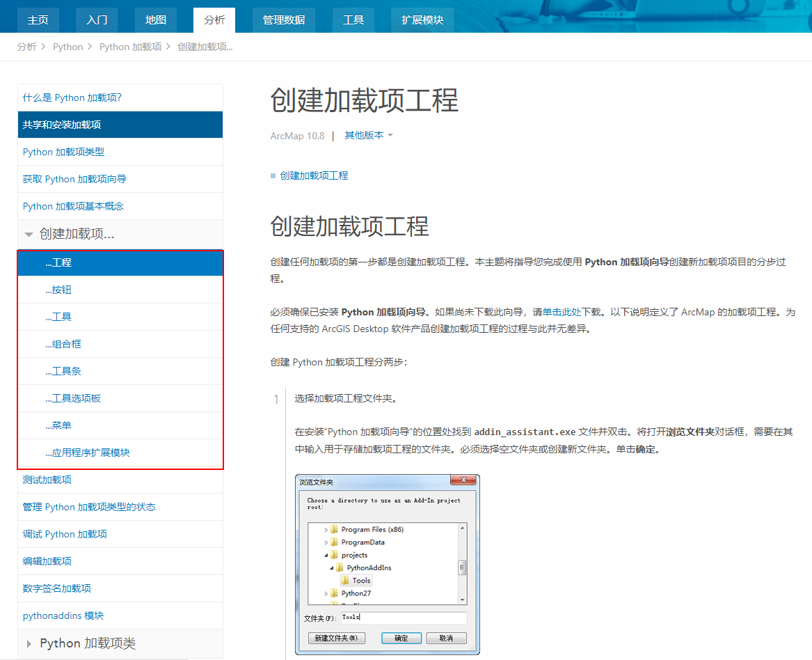Select 数字签名加载项 in the sidebar
The image size is (812, 660).
[x=55, y=588]
